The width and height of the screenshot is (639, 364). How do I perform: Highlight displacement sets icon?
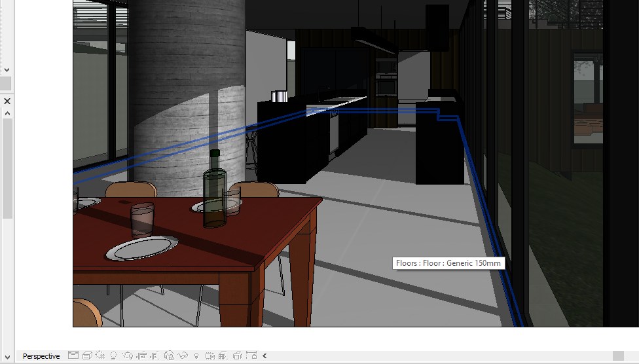pyautogui.click(x=238, y=355)
